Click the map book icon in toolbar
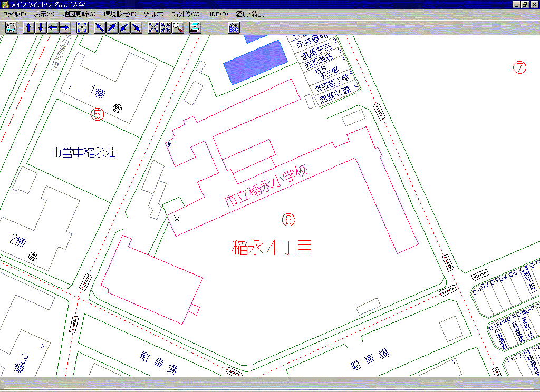The height and width of the screenshot is (392, 540). tap(11, 28)
